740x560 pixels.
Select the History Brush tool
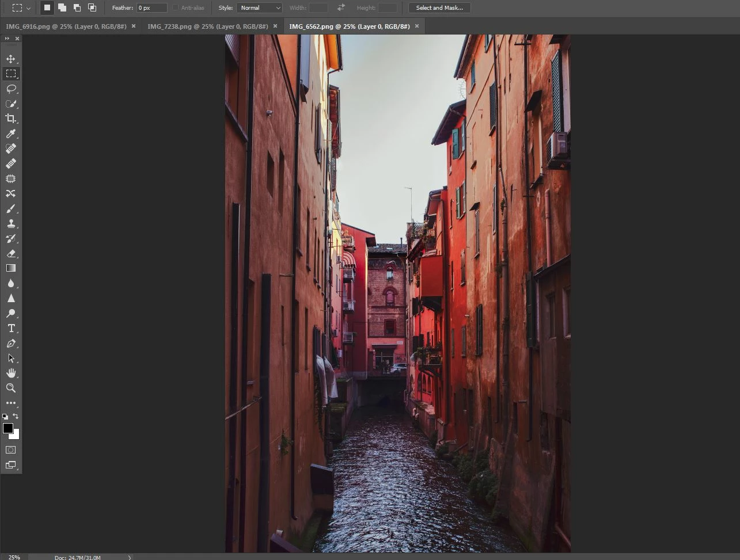pyautogui.click(x=11, y=238)
